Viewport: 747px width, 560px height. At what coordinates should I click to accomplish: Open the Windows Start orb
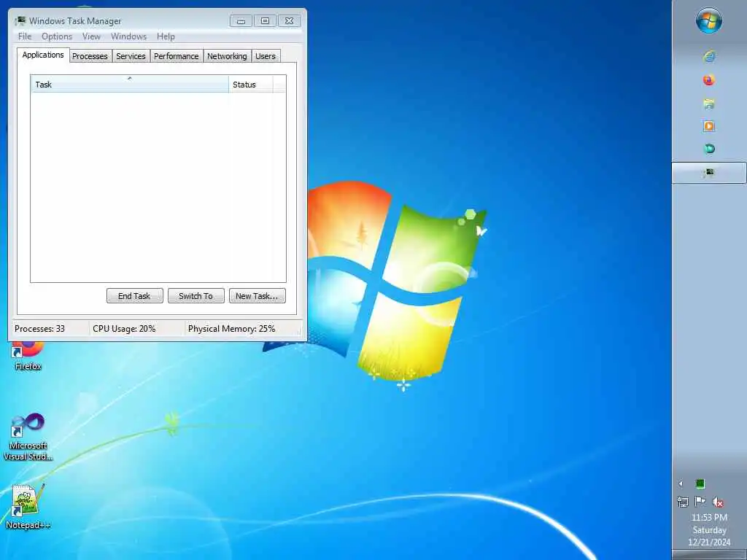pos(709,21)
